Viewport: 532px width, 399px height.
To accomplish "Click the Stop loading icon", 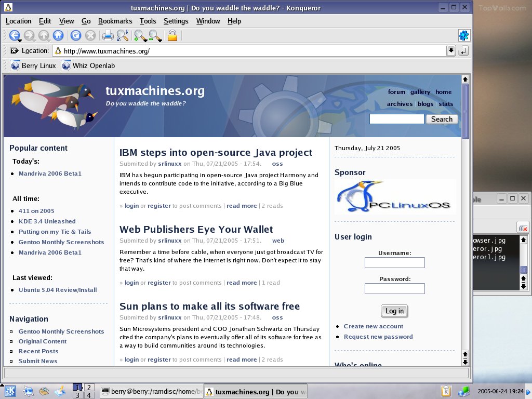I will (90, 35).
